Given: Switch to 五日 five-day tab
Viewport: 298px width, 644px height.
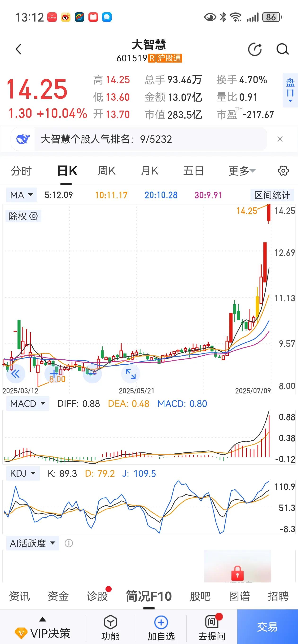Looking at the screenshot, I should point(193,171).
